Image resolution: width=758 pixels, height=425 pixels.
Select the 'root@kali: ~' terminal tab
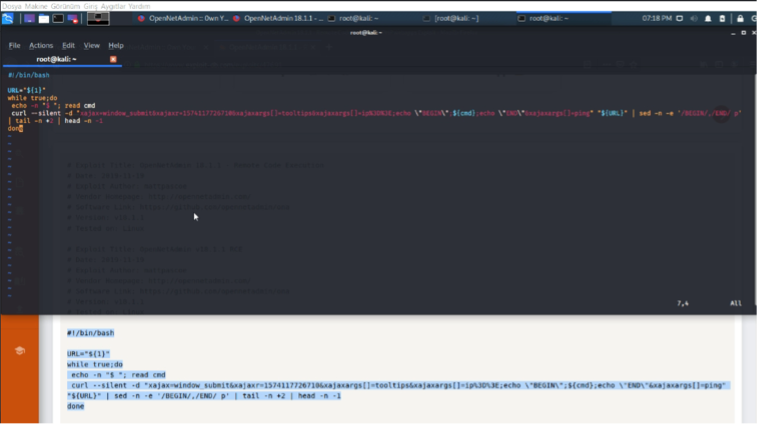56,59
